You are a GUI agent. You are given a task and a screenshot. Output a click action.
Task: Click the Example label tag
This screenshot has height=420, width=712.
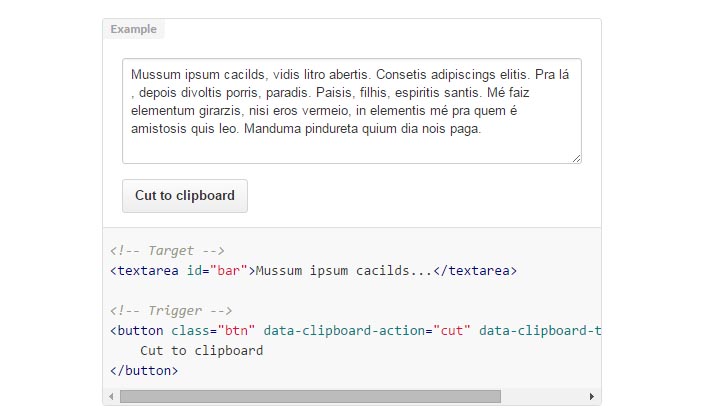point(134,29)
